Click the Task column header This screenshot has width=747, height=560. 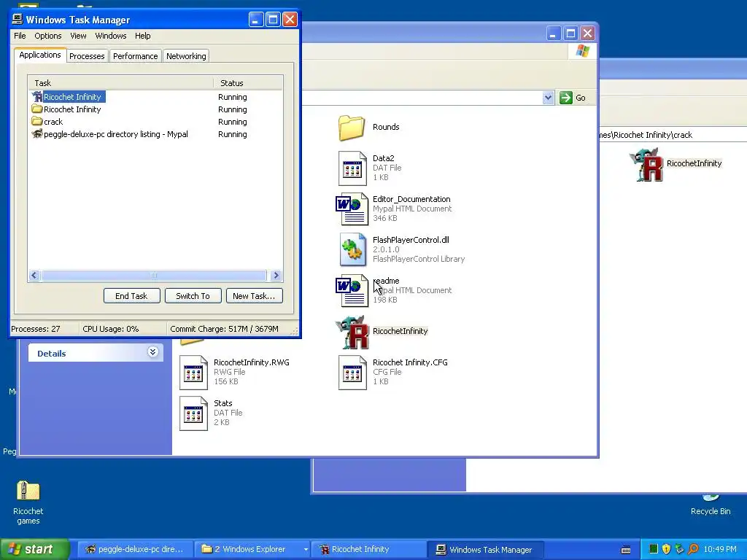[120, 83]
